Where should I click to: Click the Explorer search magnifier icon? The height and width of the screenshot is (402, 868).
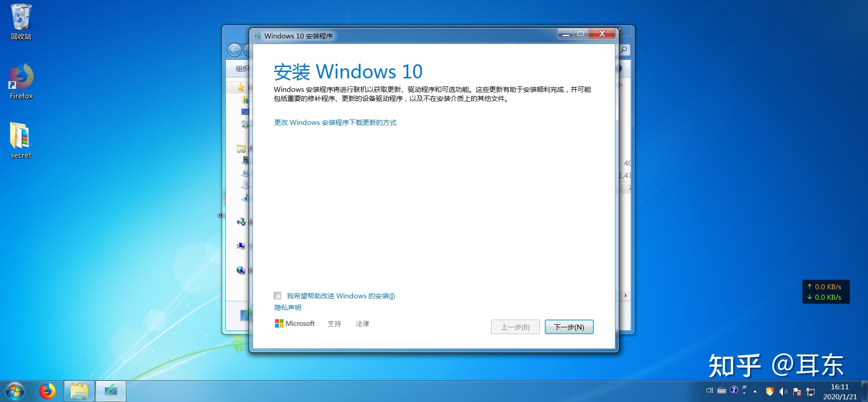(x=625, y=50)
